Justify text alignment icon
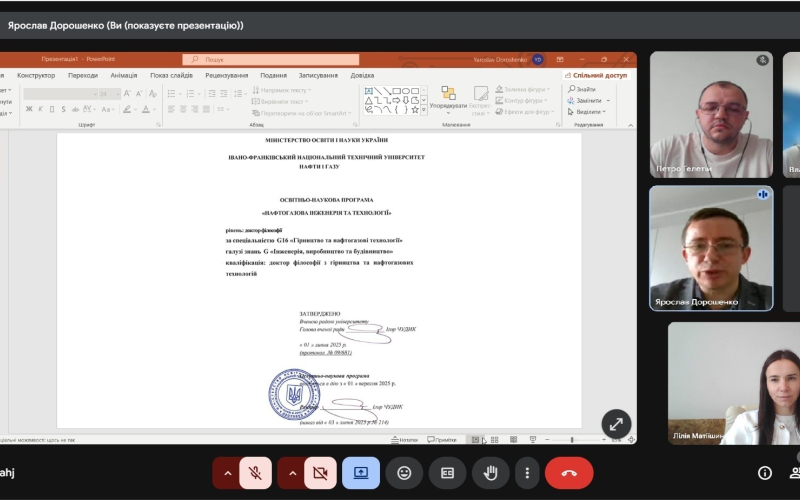 click(206, 109)
